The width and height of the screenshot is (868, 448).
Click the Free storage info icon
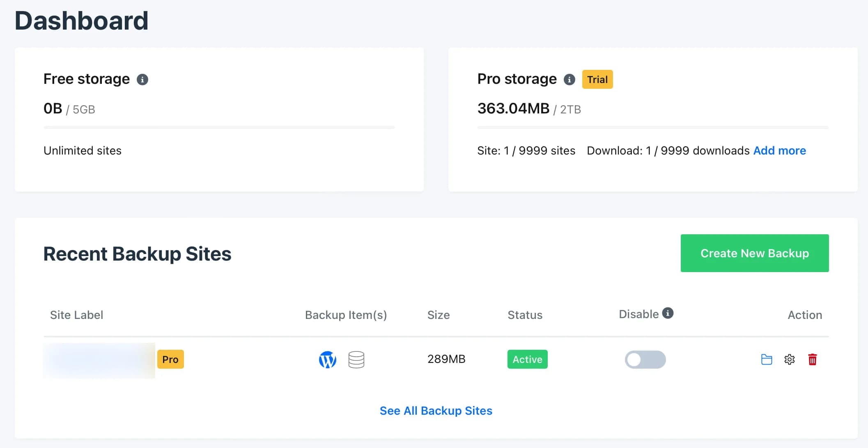142,79
